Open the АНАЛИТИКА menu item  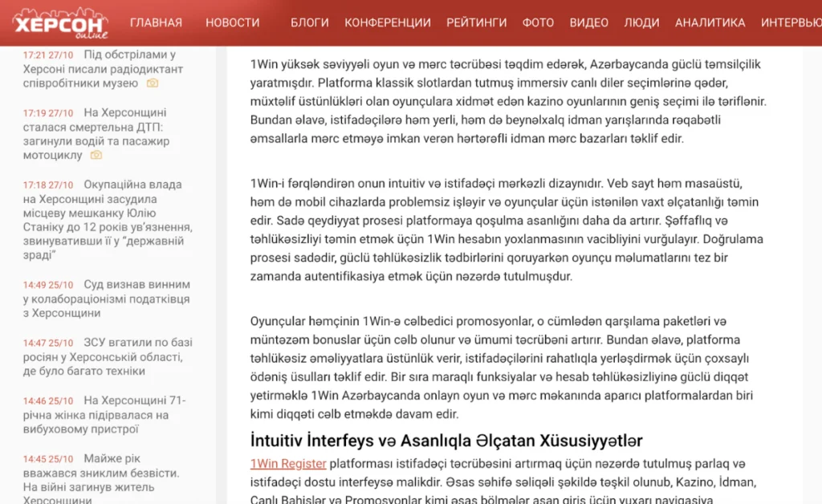pyautogui.click(x=710, y=22)
